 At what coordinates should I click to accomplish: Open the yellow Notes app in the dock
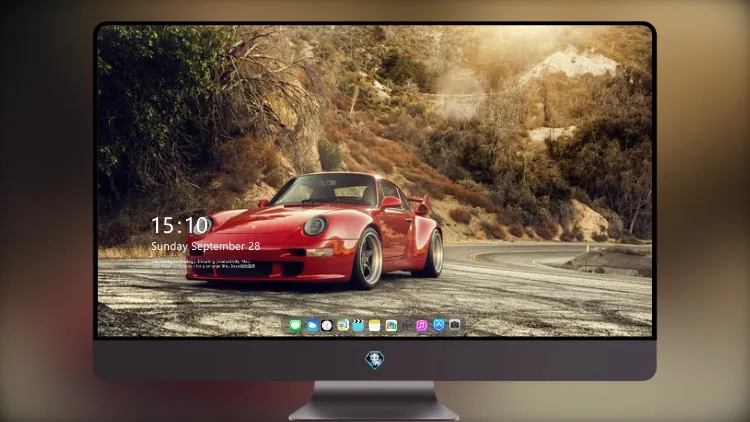click(375, 326)
